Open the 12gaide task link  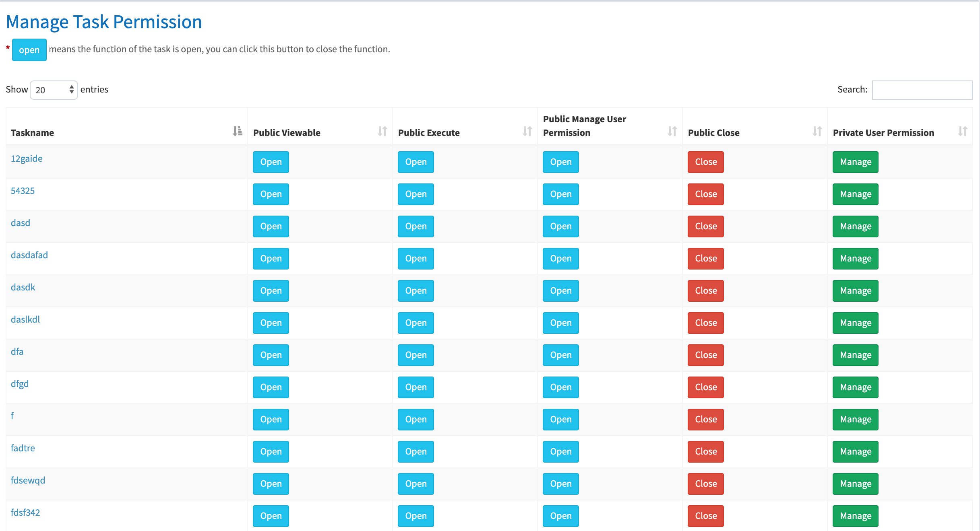click(27, 158)
